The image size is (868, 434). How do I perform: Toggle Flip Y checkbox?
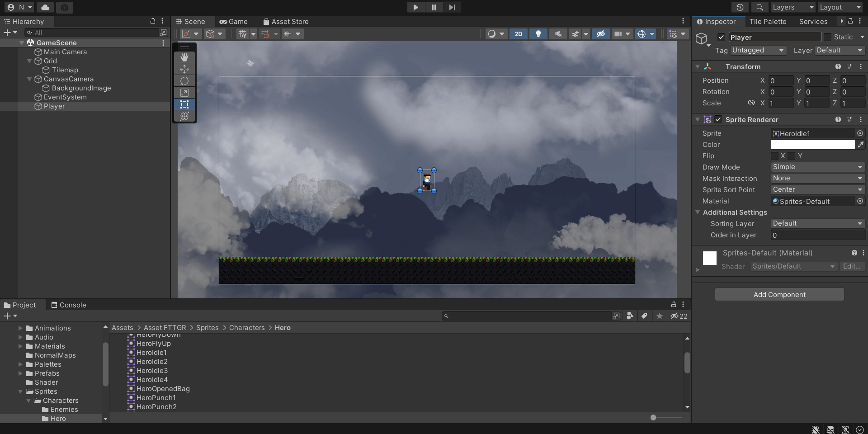point(791,156)
